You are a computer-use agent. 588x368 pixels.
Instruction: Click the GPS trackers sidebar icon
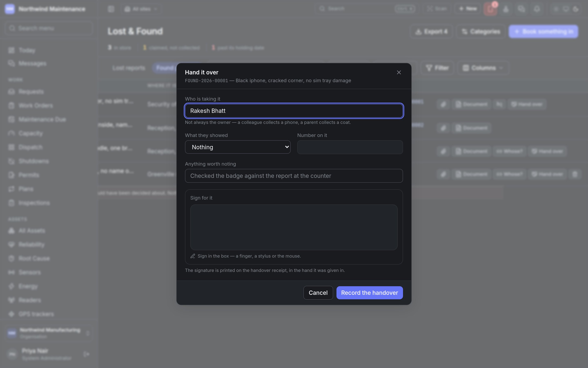11,314
